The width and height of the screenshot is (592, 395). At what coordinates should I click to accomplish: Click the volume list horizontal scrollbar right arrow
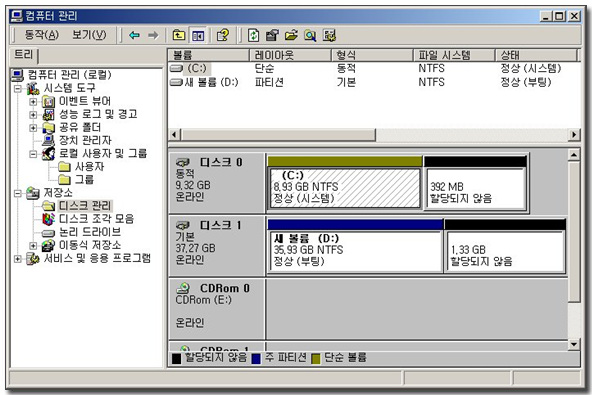point(574,134)
